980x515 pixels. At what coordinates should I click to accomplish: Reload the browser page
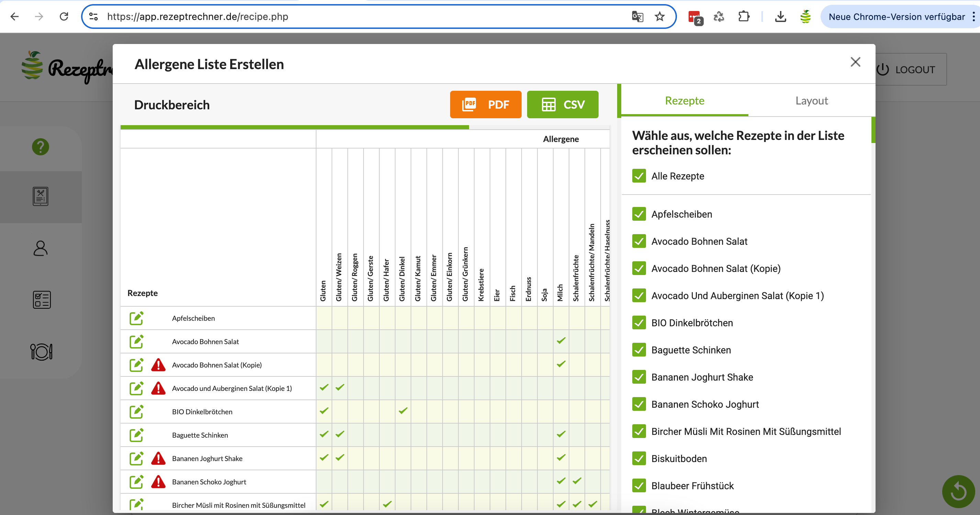pyautogui.click(x=64, y=17)
